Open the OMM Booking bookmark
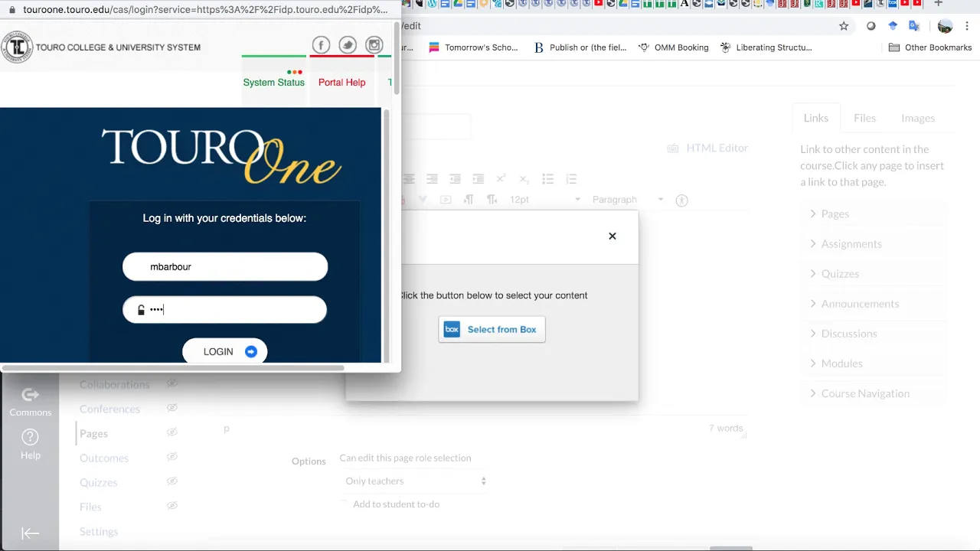980x551 pixels. click(673, 47)
